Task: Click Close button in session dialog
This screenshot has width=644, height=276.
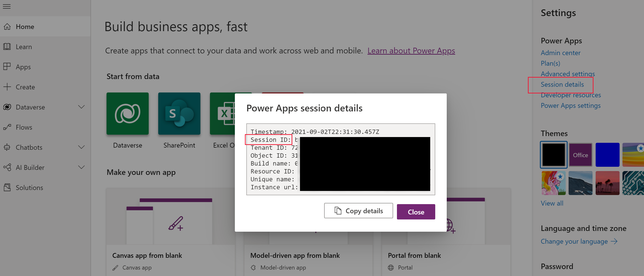Action: coord(416,212)
